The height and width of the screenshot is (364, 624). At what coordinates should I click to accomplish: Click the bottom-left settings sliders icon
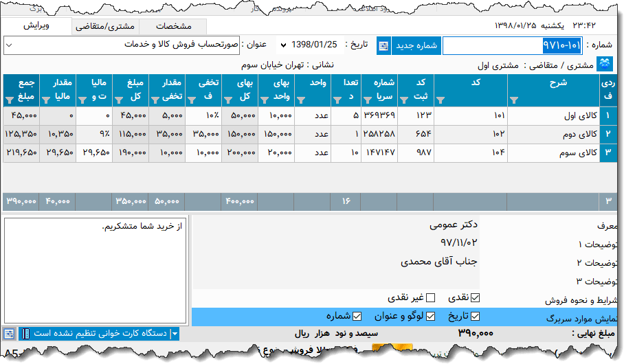pyautogui.click(x=9, y=334)
